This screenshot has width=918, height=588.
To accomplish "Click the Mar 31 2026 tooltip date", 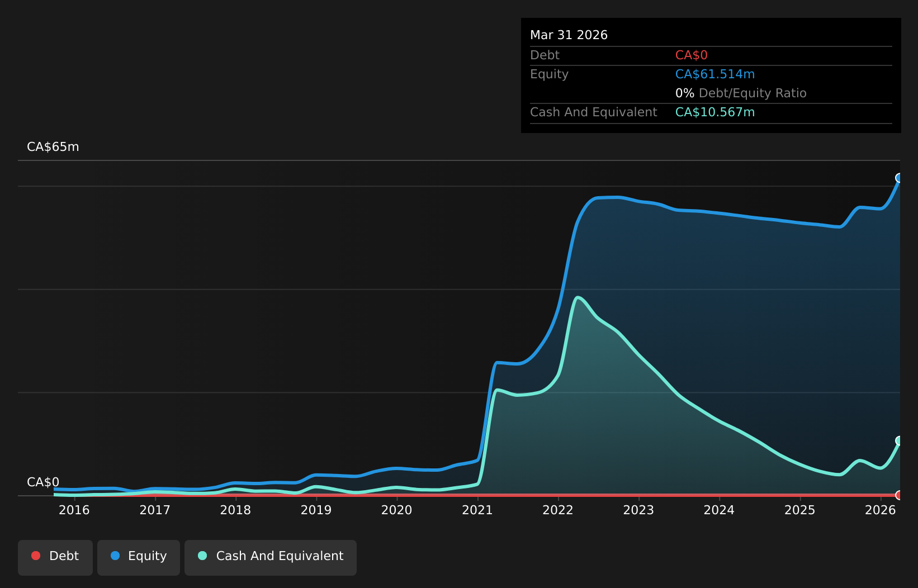I will (x=569, y=35).
